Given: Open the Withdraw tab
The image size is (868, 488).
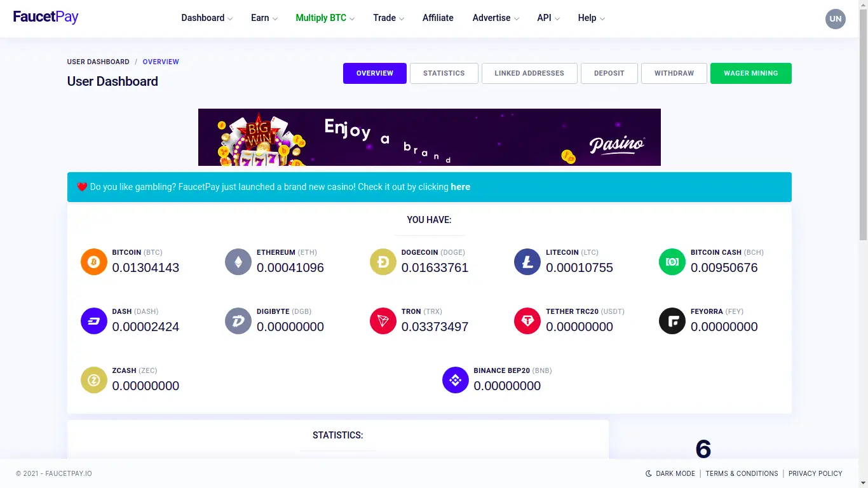Looking at the screenshot, I should 674,73.
